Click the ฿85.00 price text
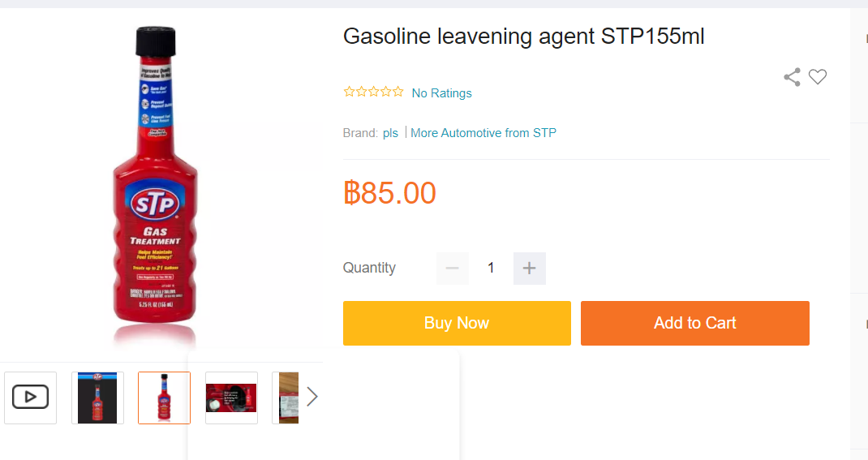 390,193
